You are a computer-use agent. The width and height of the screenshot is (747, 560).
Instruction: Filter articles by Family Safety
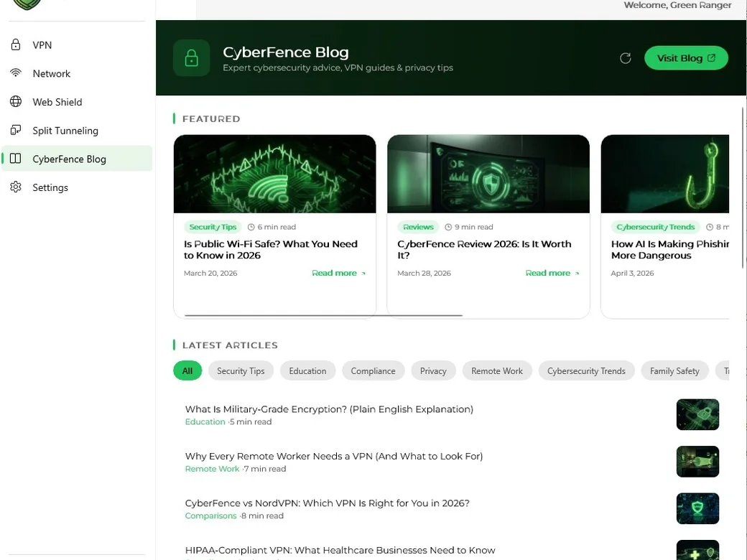coord(674,371)
